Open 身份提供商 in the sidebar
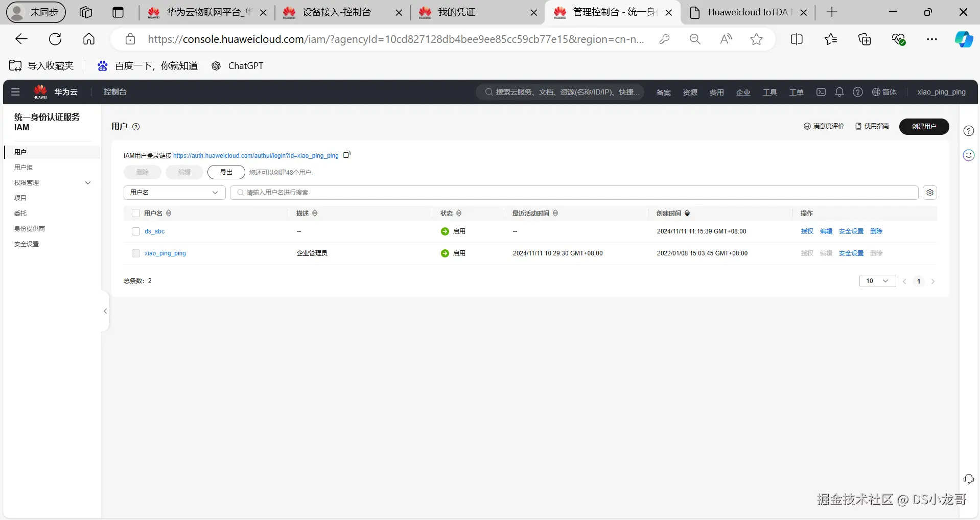This screenshot has width=980, height=520. pyautogui.click(x=30, y=228)
